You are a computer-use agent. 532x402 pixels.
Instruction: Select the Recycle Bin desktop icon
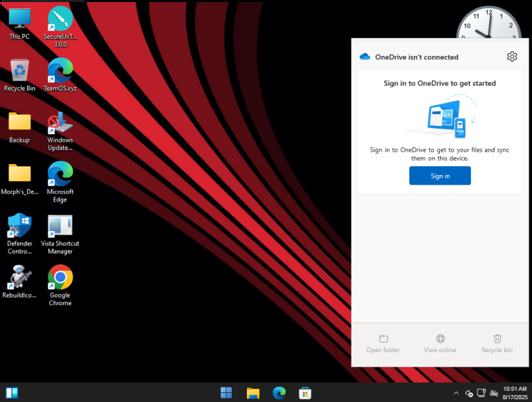pos(19,75)
